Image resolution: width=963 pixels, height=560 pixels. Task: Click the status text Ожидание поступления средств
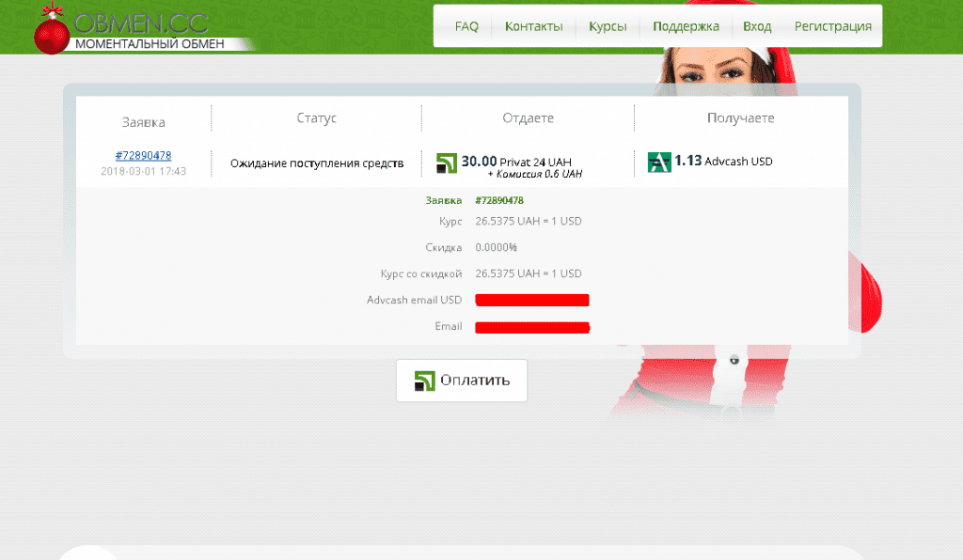tap(317, 163)
